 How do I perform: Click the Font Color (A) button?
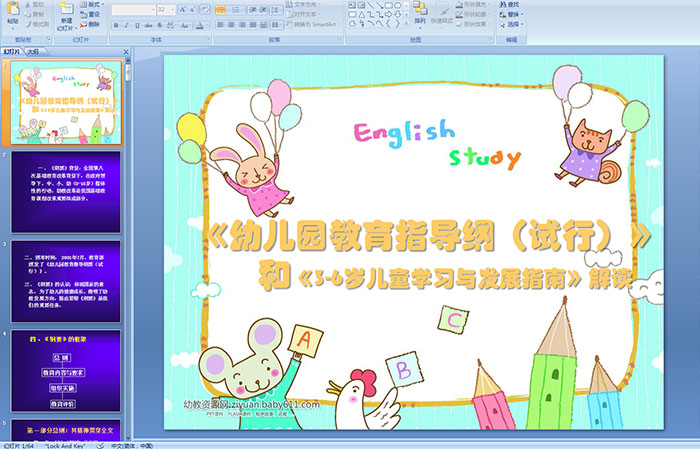point(200,25)
